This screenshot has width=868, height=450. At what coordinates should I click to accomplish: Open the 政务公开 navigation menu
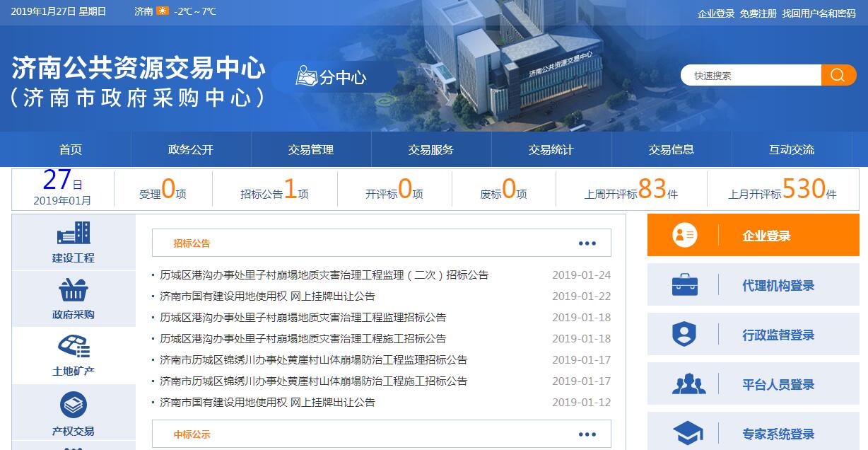pyautogui.click(x=190, y=149)
